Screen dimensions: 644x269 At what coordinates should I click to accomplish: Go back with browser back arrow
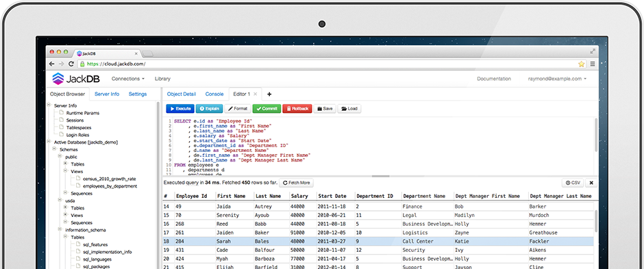(52, 64)
